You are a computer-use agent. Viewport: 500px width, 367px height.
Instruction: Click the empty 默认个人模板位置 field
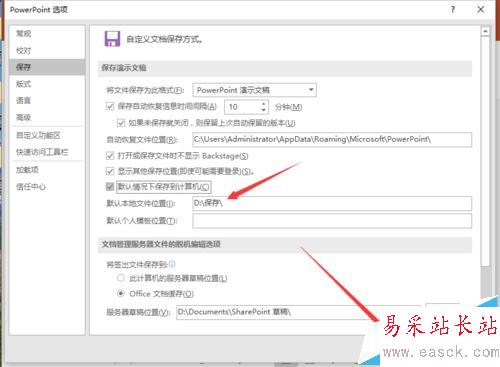(x=332, y=221)
